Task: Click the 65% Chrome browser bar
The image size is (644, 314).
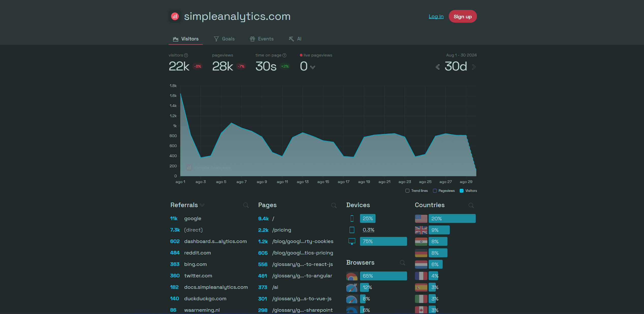Action: click(x=383, y=276)
